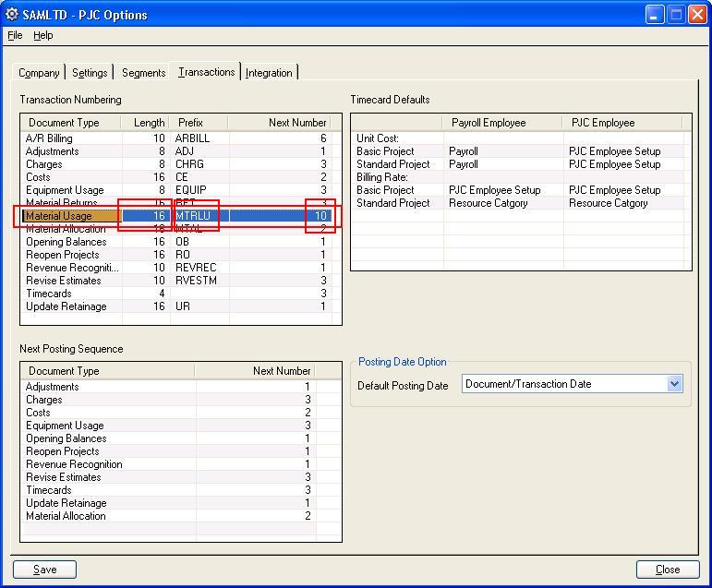The image size is (712, 588).
Task: Open the Help menu
Action: pos(43,35)
